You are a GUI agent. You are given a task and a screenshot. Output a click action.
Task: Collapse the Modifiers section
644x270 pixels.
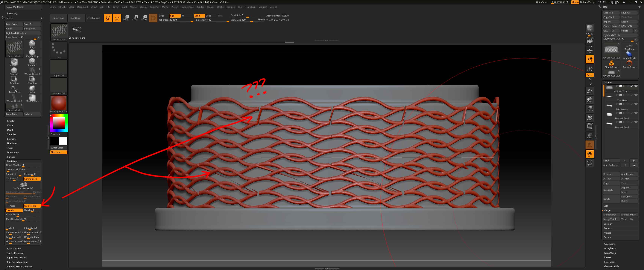12,161
